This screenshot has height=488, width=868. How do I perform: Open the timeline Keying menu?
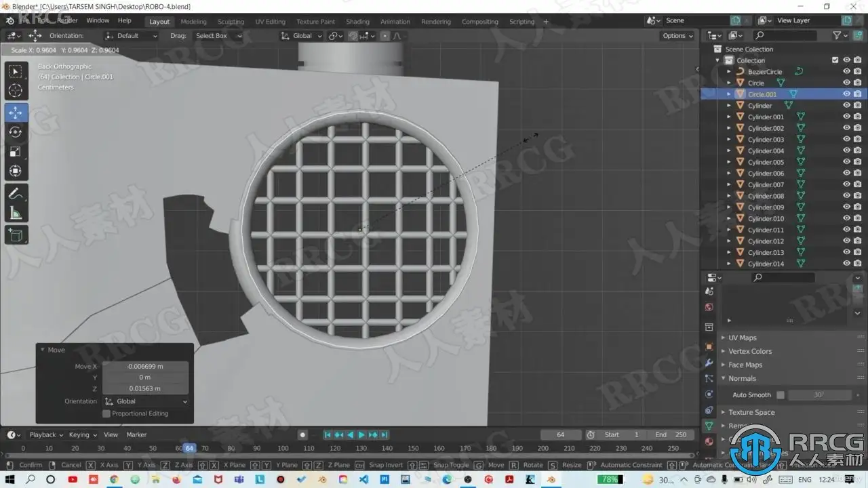click(x=81, y=434)
